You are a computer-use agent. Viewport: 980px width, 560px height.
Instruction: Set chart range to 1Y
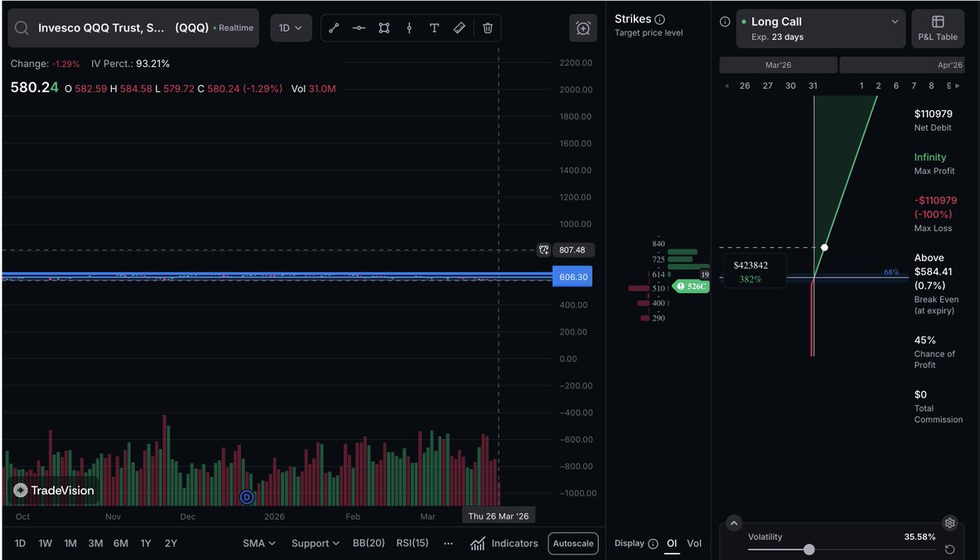click(x=145, y=543)
